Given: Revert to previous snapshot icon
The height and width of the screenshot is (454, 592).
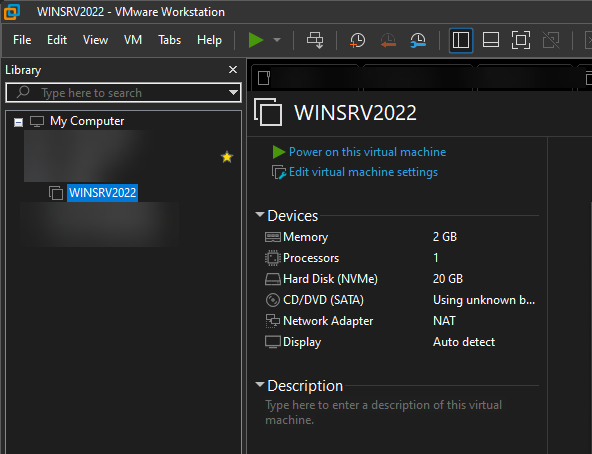Looking at the screenshot, I should 388,40.
